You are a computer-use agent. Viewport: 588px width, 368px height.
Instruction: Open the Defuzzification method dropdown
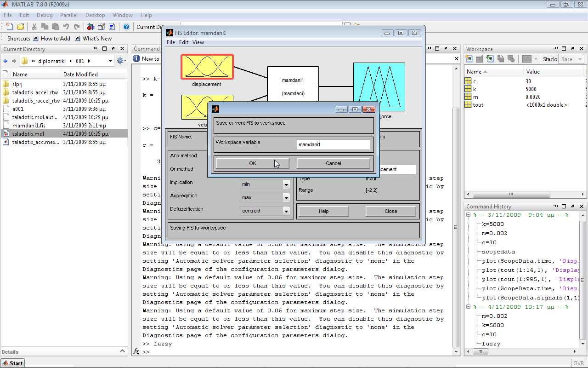click(286, 211)
